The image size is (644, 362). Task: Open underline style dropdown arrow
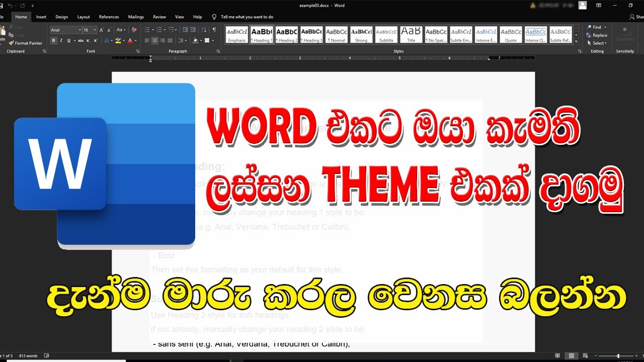point(74,41)
